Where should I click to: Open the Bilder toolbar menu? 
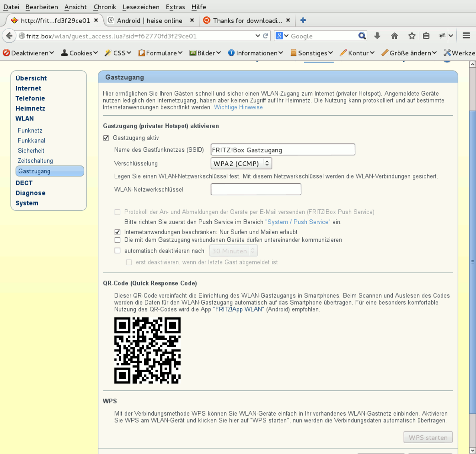[x=205, y=53]
